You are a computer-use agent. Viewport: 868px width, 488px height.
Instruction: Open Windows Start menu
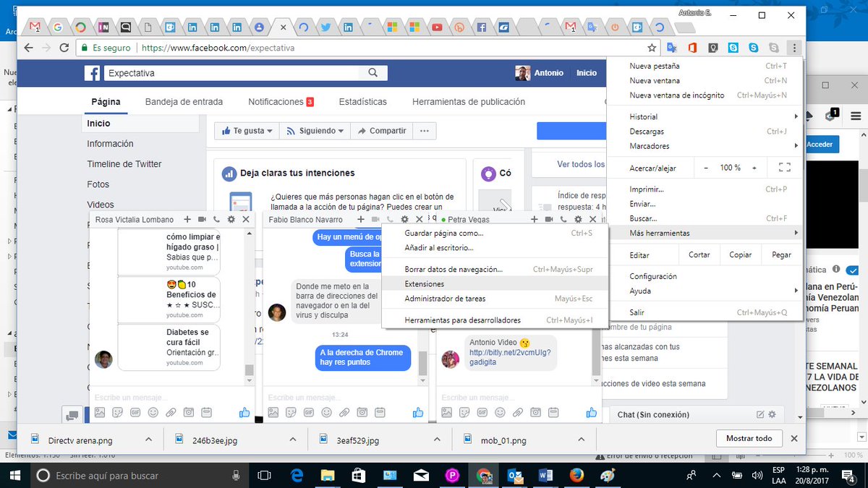point(17,475)
